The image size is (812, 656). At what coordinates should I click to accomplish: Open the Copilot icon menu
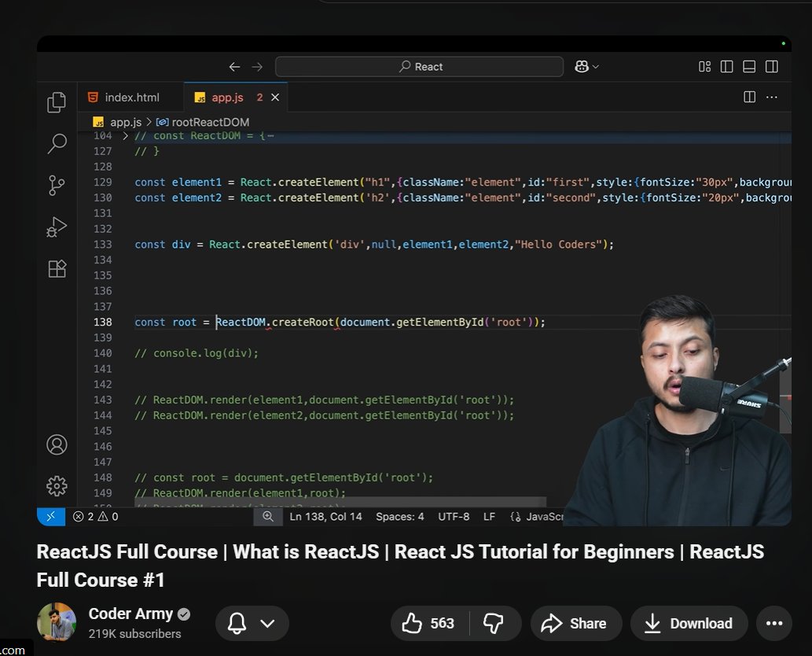[x=586, y=66]
